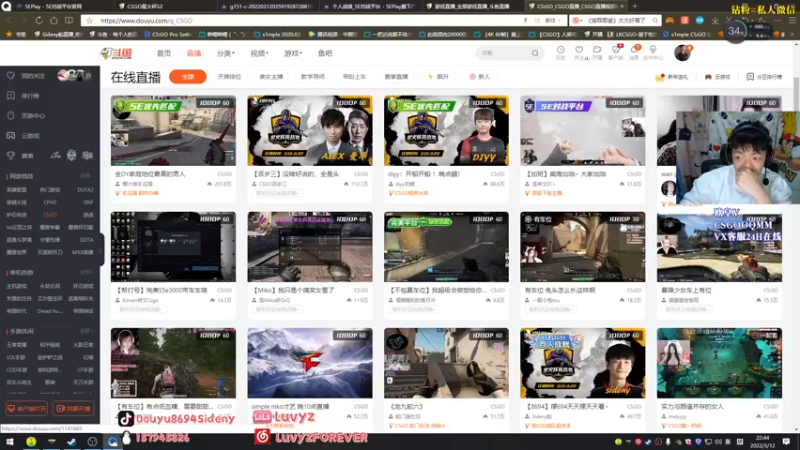Open 历史 clock icon in header
Viewport: 800px width, 450px height.
tap(560, 50)
